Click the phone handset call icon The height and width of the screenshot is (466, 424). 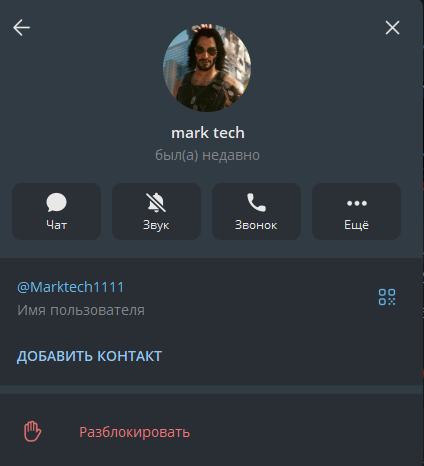(x=256, y=202)
